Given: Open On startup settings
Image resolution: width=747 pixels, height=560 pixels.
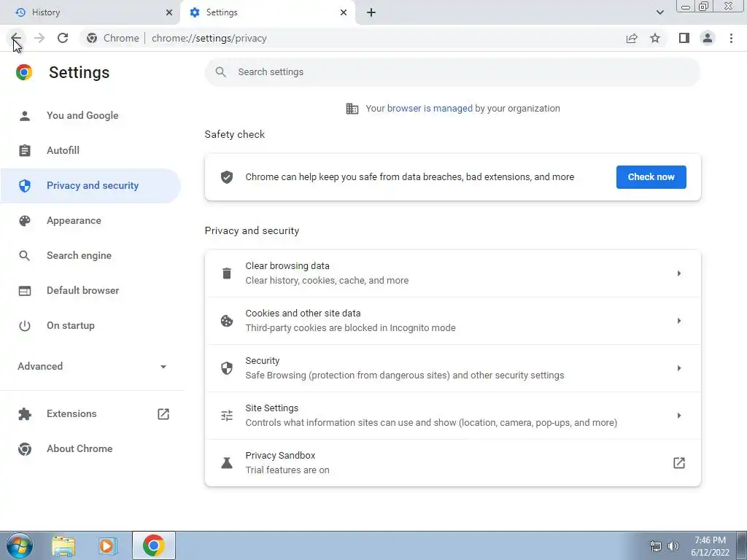Looking at the screenshot, I should pyautogui.click(x=90, y=326).
